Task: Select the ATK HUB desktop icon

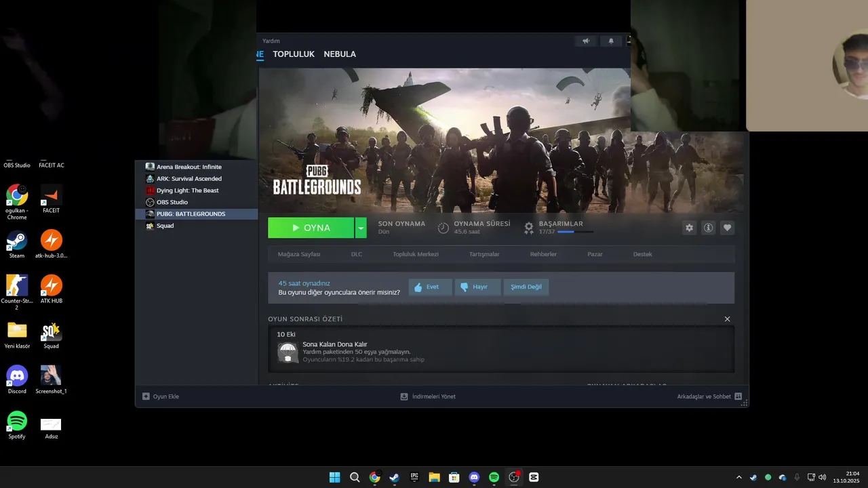Action: [x=52, y=289]
